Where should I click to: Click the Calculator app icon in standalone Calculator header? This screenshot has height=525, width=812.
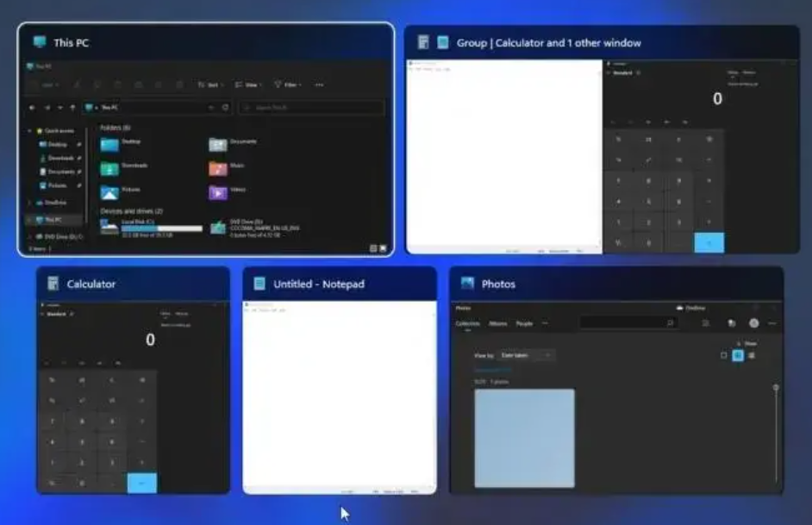pos(53,284)
